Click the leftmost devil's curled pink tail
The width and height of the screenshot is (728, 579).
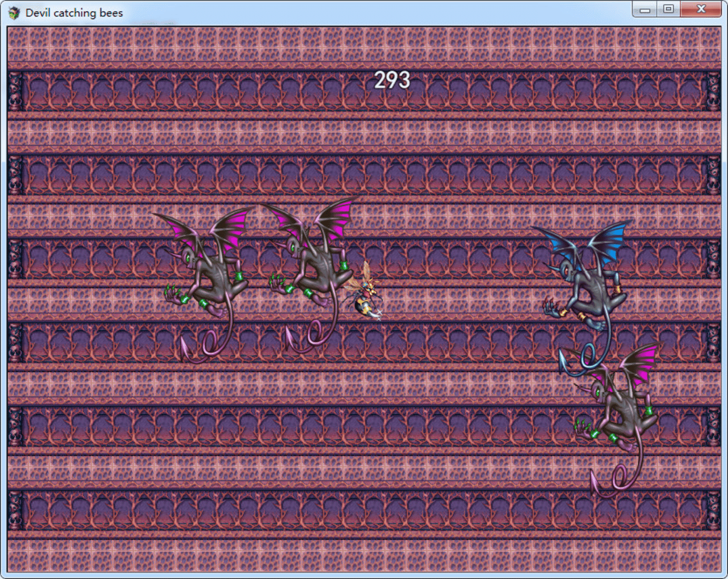tap(209, 345)
